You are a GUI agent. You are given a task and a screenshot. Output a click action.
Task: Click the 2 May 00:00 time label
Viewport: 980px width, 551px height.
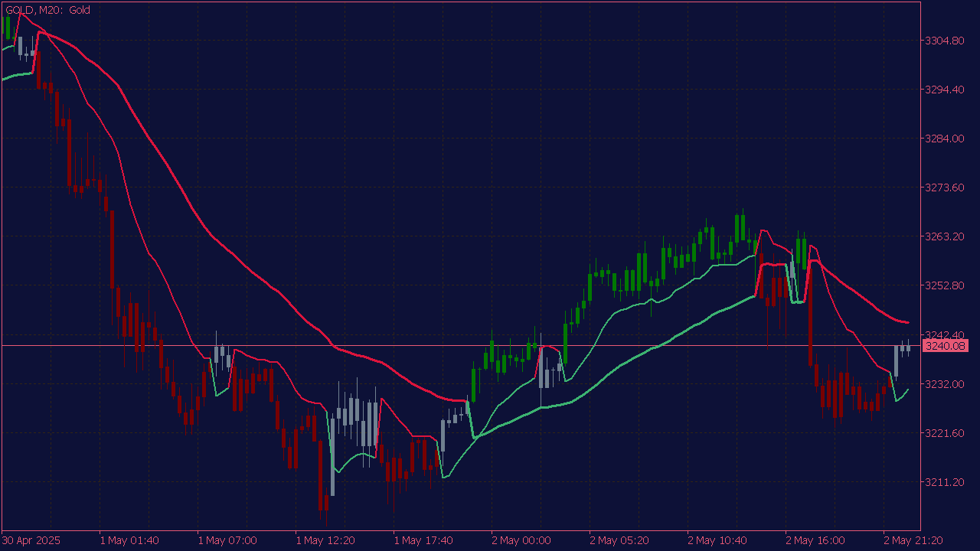click(521, 540)
